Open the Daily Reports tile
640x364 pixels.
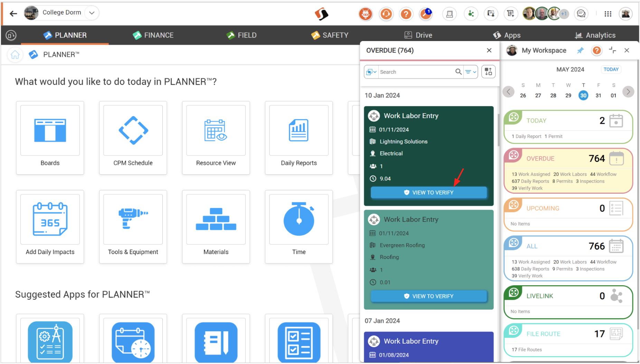click(x=299, y=137)
